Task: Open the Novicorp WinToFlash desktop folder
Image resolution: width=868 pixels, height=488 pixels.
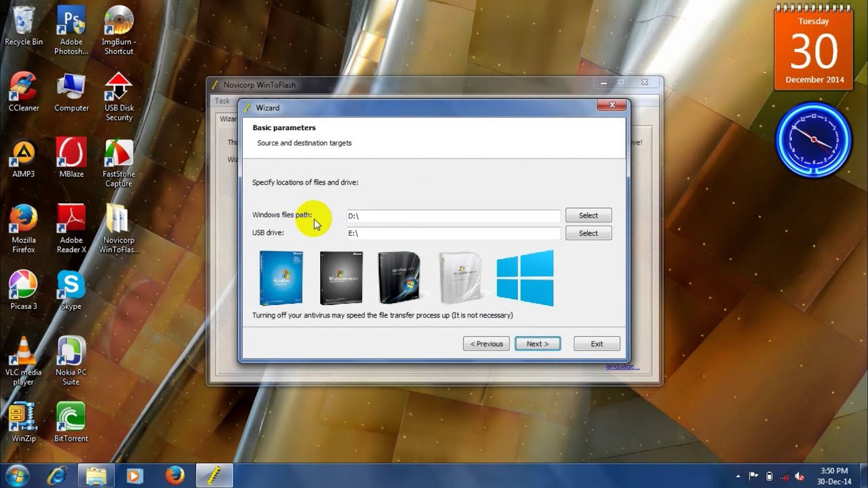Action: coord(119,228)
